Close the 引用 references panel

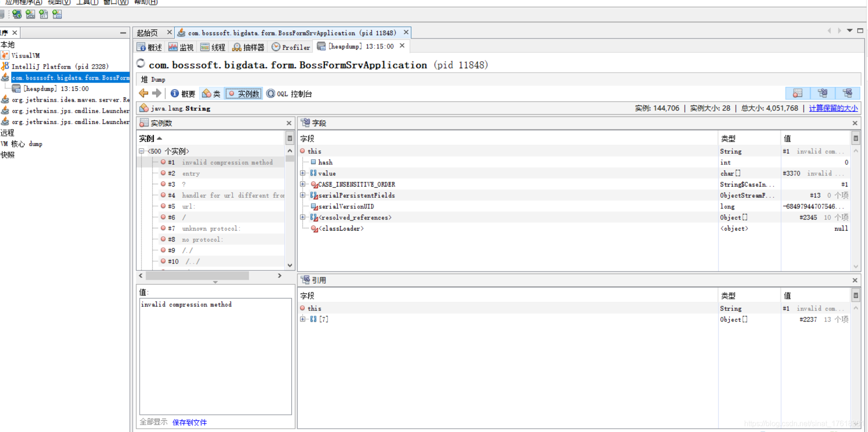pos(855,280)
